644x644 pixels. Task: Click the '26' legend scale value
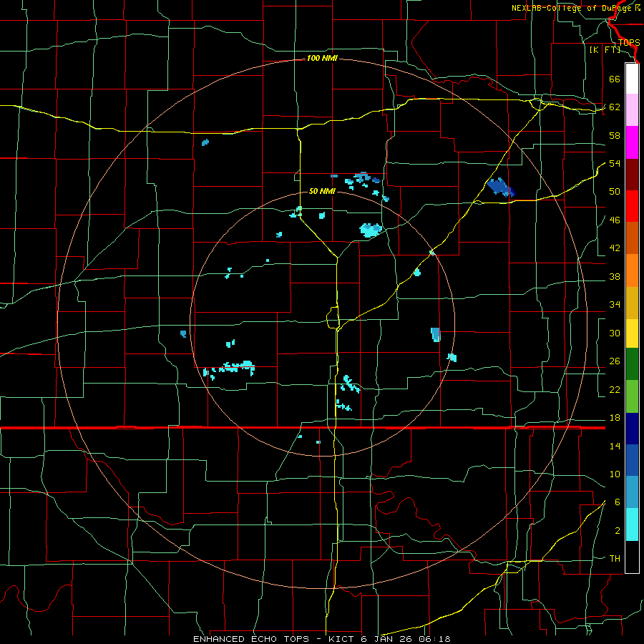(x=615, y=361)
